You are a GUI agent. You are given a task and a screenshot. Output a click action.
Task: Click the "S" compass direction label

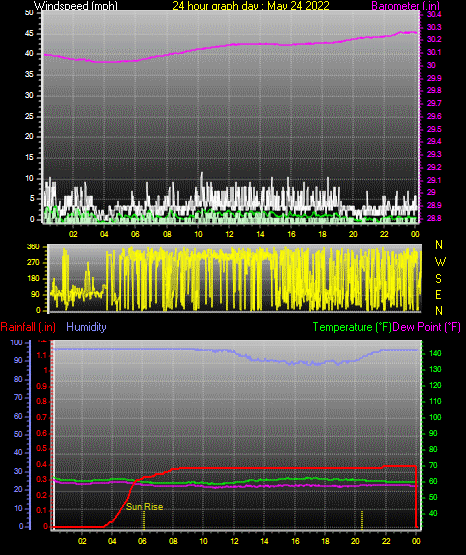tap(438, 279)
